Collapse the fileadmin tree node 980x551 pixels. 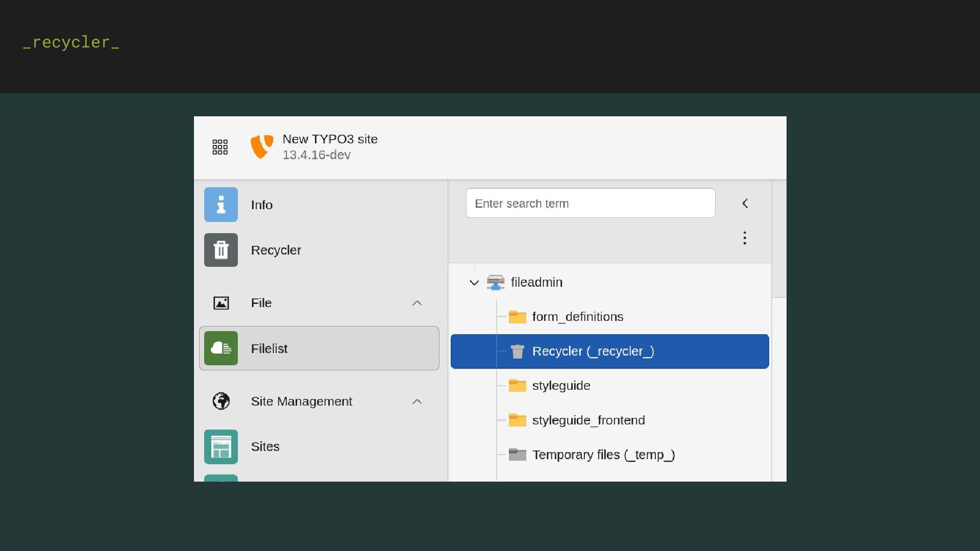coord(474,283)
